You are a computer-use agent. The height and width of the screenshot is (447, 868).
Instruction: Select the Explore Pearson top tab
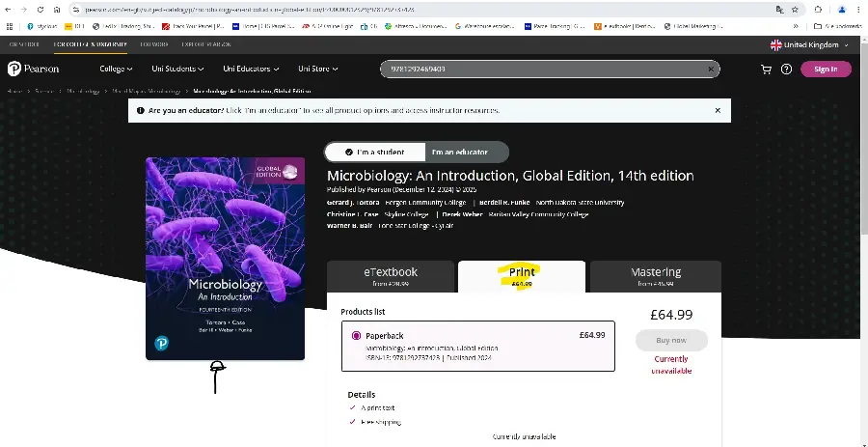click(x=206, y=44)
